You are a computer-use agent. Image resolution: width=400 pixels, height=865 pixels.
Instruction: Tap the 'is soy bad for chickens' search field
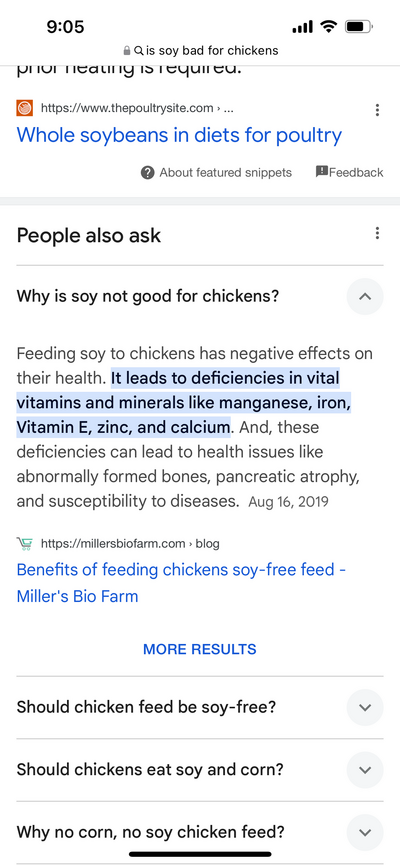tap(212, 51)
